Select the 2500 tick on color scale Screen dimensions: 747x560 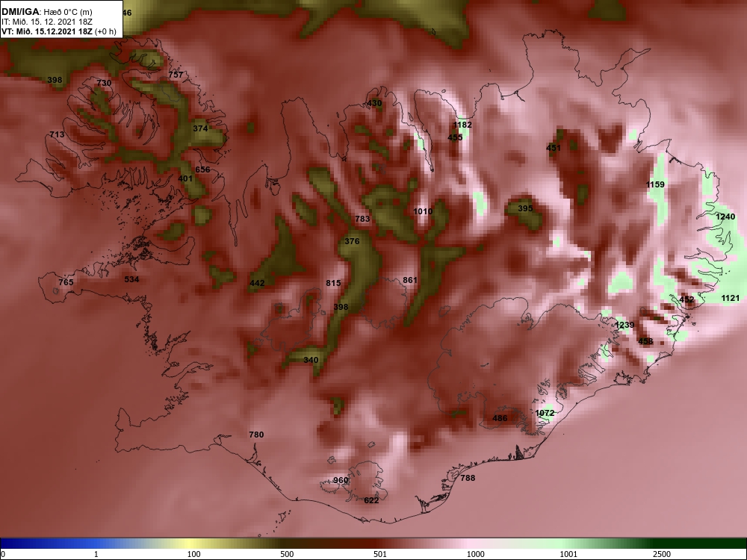(662, 554)
